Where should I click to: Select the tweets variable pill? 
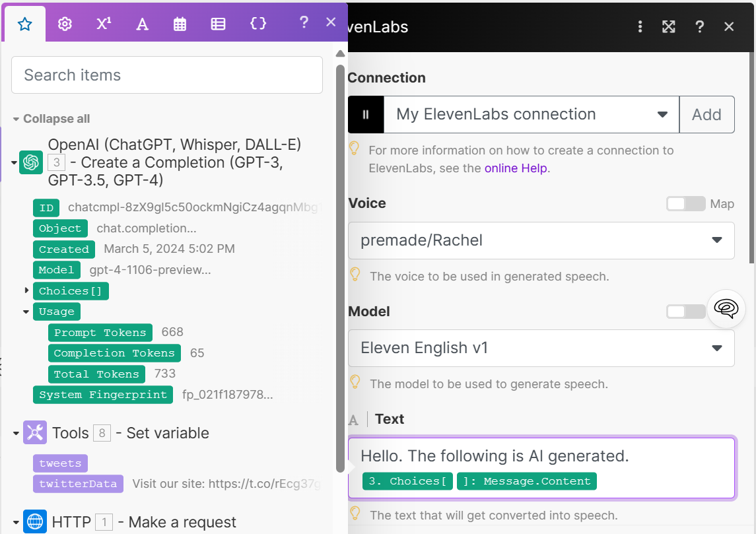coord(60,463)
